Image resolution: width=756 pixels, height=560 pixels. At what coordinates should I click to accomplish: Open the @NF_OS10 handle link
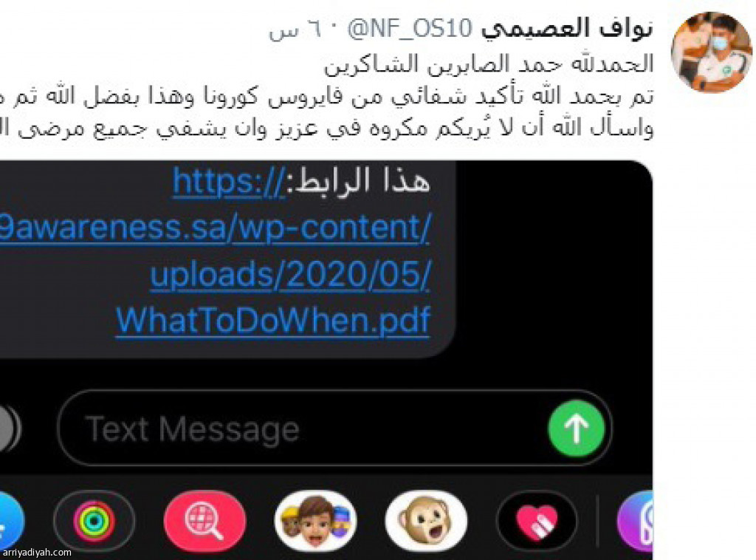(410, 29)
